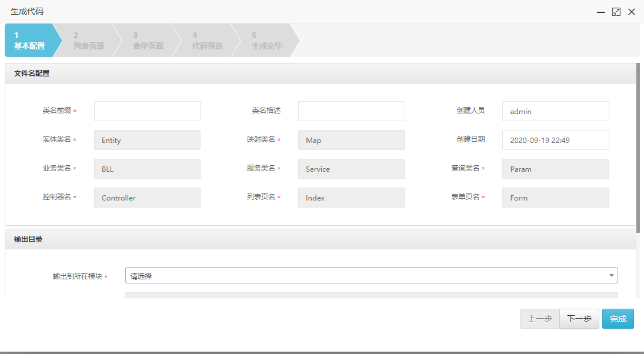Click the BLL 业务类名 field
Screen dimensions: 644x354
147,169
